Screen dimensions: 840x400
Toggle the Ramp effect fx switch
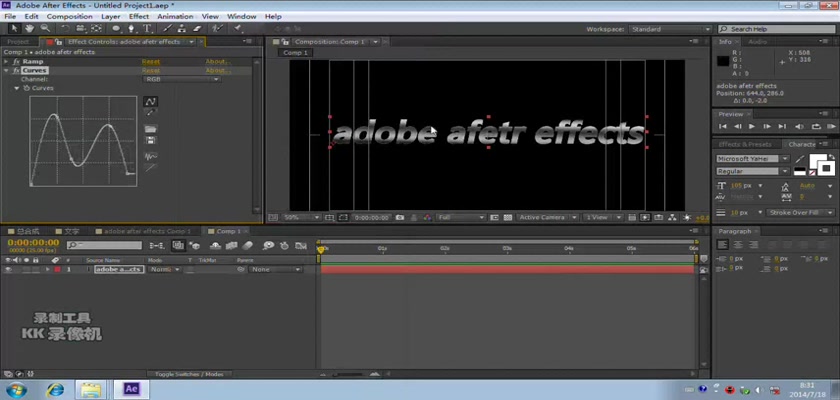tap(17, 62)
